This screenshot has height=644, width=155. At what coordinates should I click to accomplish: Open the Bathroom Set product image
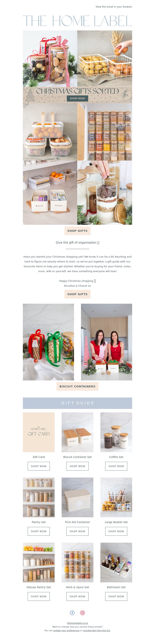point(116,562)
